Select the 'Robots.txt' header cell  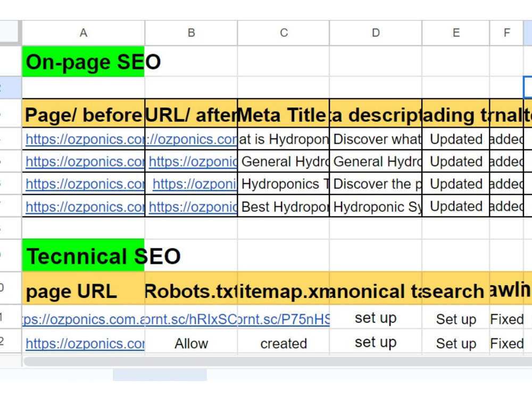point(192,288)
